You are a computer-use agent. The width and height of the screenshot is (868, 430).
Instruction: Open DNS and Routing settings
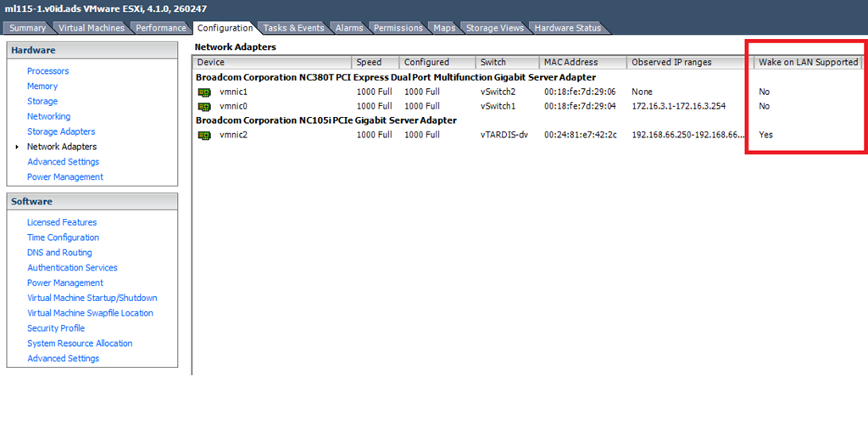pyautogui.click(x=59, y=253)
